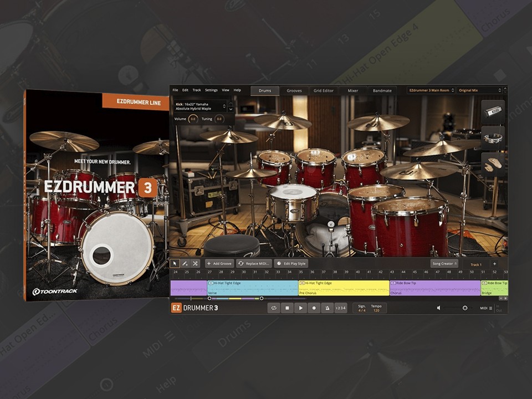Open the View menu
Viewport: 532px width, 399px height.
tap(226, 90)
